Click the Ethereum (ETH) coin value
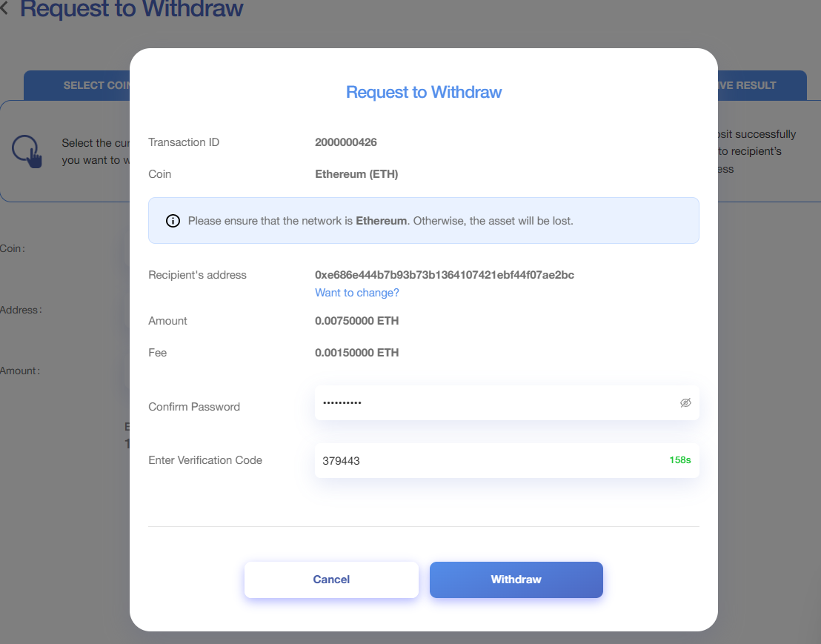The width and height of the screenshot is (821, 644). (356, 174)
